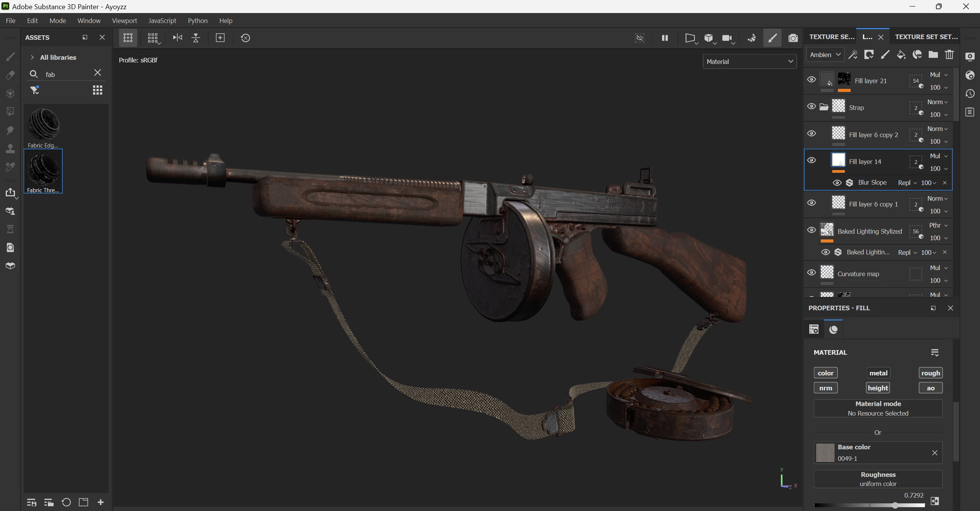Toggle visibility of Curvature map layer

click(x=811, y=273)
